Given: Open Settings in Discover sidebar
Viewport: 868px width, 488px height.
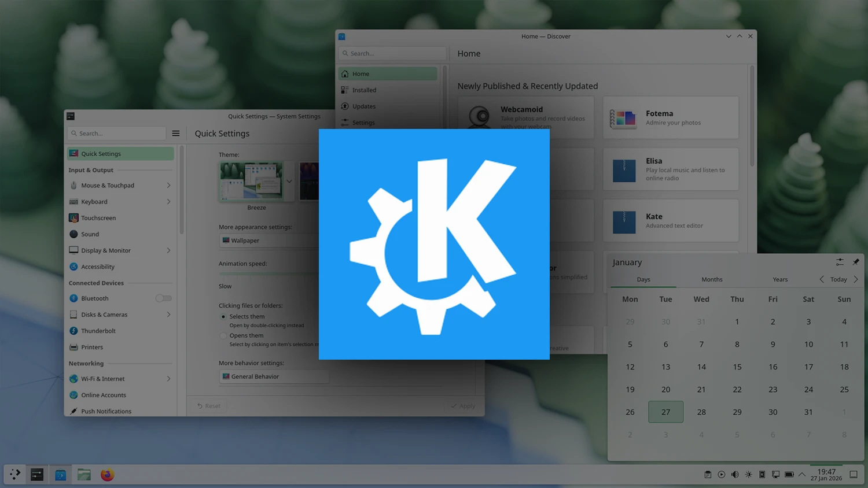Looking at the screenshot, I should (x=388, y=123).
